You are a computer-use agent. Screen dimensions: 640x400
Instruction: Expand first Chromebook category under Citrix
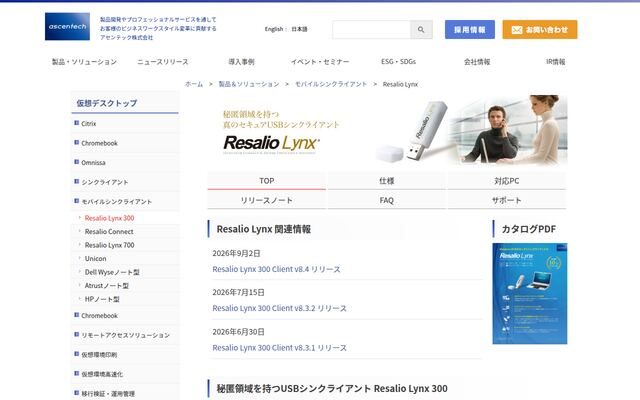(125, 143)
